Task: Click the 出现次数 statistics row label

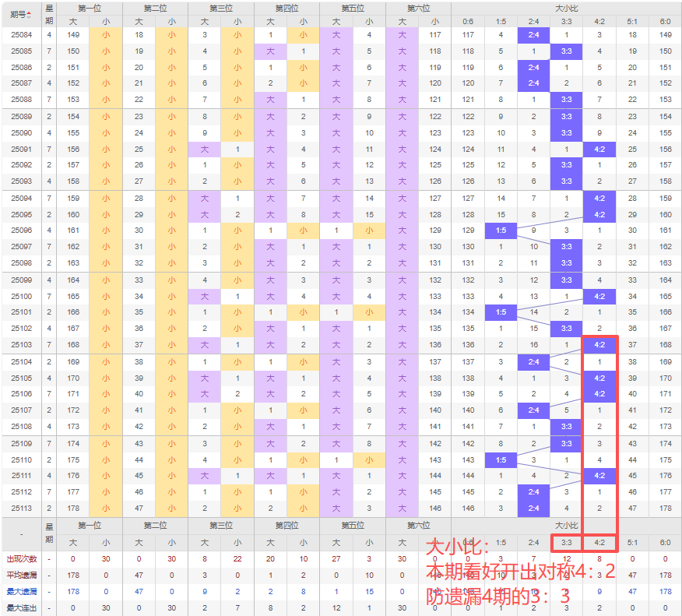Action: [x=22, y=559]
